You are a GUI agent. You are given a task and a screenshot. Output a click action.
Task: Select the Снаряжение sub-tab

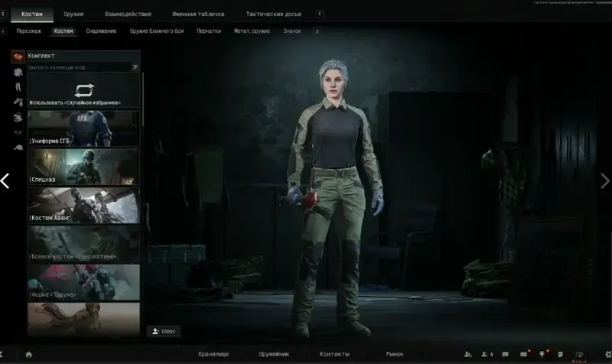click(101, 31)
